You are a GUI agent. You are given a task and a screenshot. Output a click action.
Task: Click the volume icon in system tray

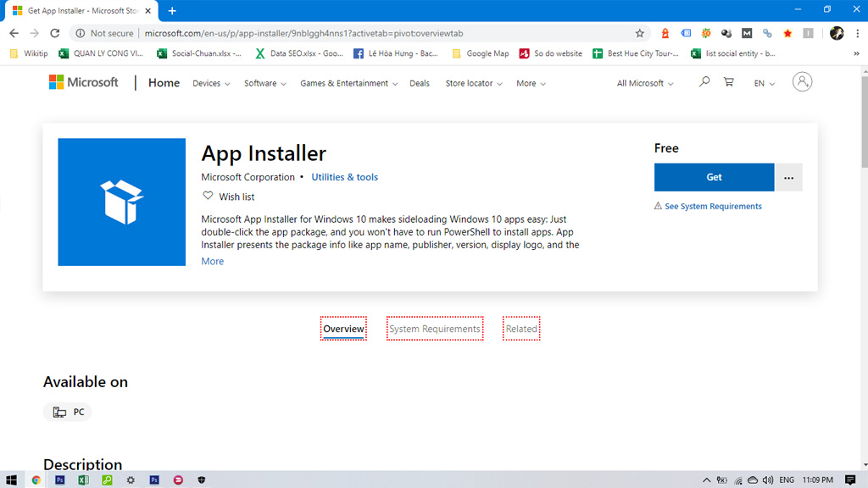pyautogui.click(x=768, y=480)
